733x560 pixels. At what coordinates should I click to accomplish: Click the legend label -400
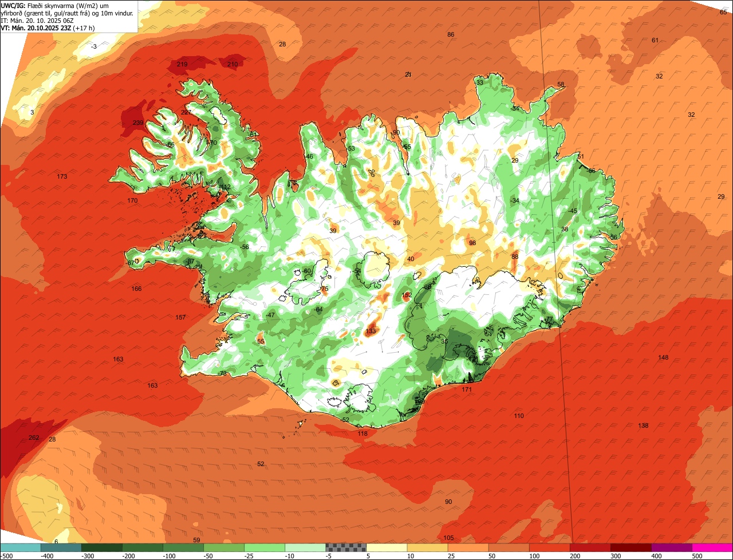[x=47, y=555]
